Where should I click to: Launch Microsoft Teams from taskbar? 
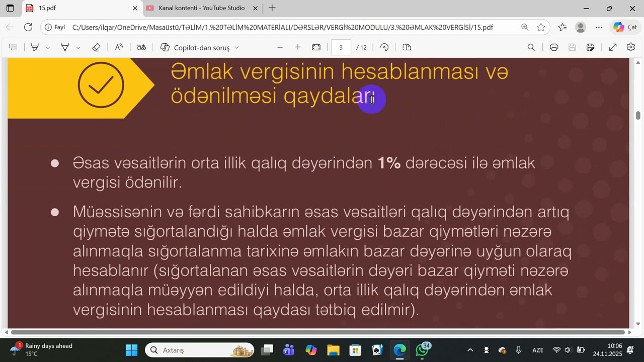[289, 350]
